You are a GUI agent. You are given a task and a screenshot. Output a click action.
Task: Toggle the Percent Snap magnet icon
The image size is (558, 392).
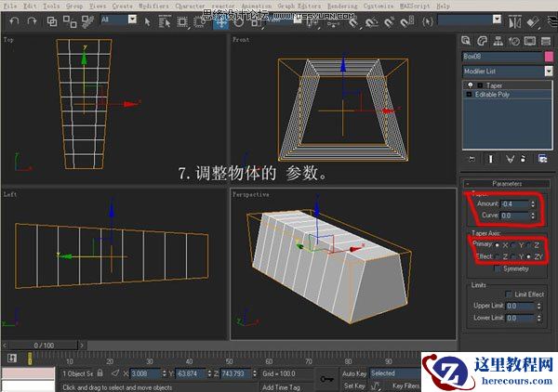(x=389, y=22)
